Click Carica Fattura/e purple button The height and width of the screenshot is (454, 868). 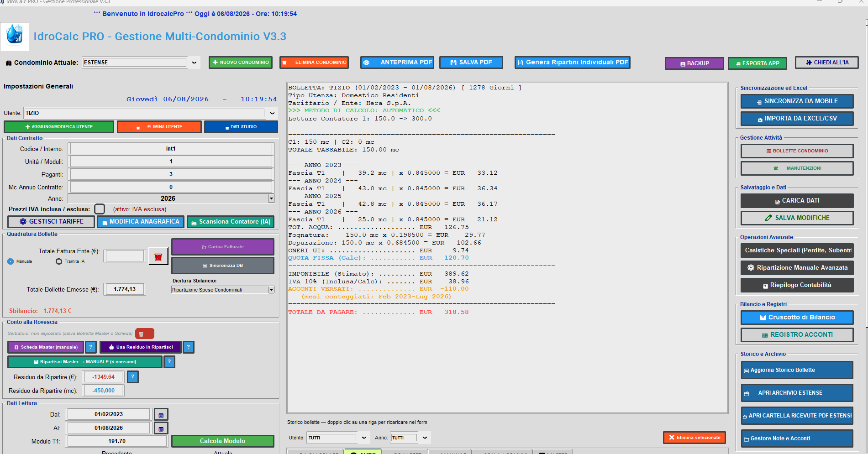coord(222,247)
